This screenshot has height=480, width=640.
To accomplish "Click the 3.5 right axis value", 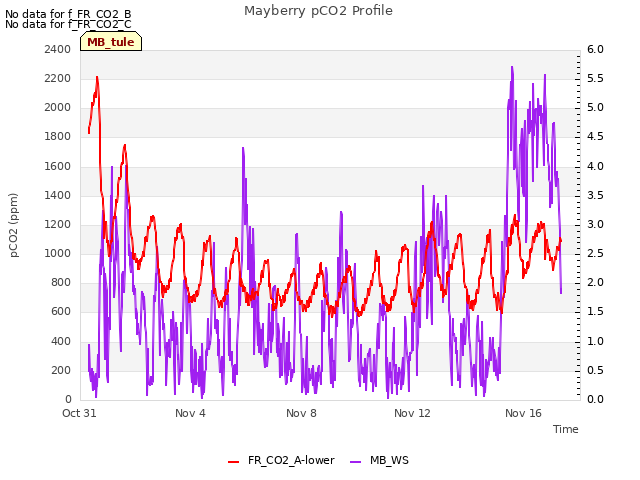I will [595, 196].
